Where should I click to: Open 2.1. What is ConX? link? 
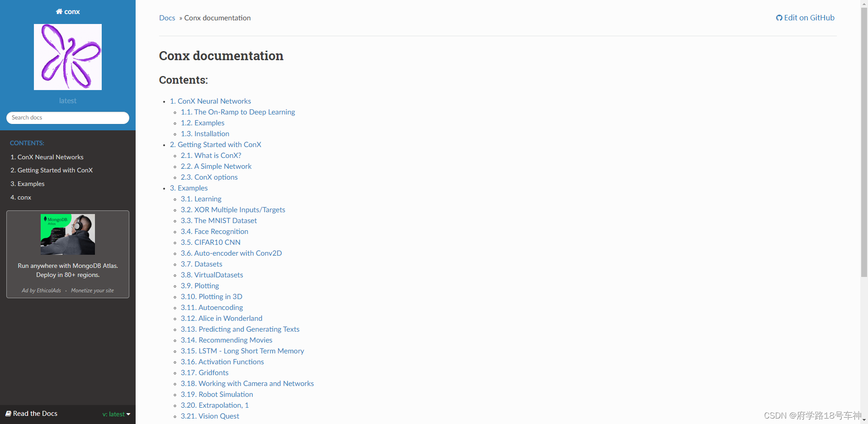tap(211, 156)
